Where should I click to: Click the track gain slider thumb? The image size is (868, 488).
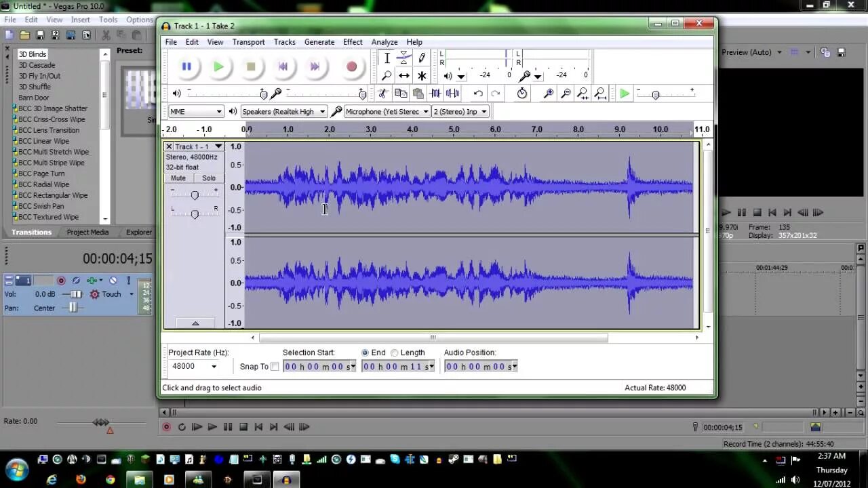(x=195, y=195)
